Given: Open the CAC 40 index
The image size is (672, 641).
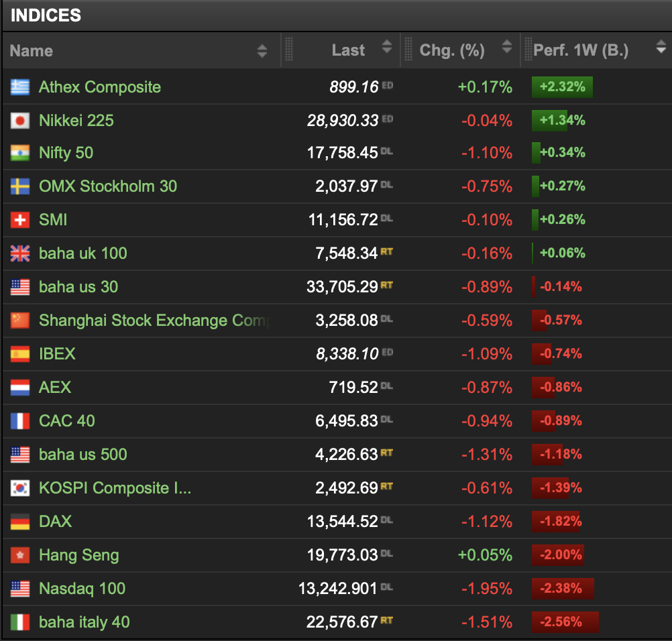Looking at the screenshot, I should [67, 421].
